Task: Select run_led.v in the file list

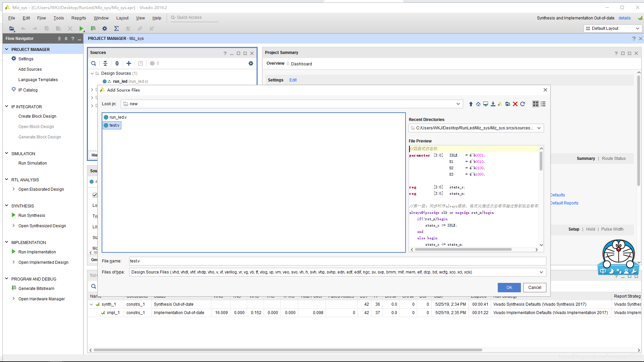Action: pyautogui.click(x=118, y=117)
